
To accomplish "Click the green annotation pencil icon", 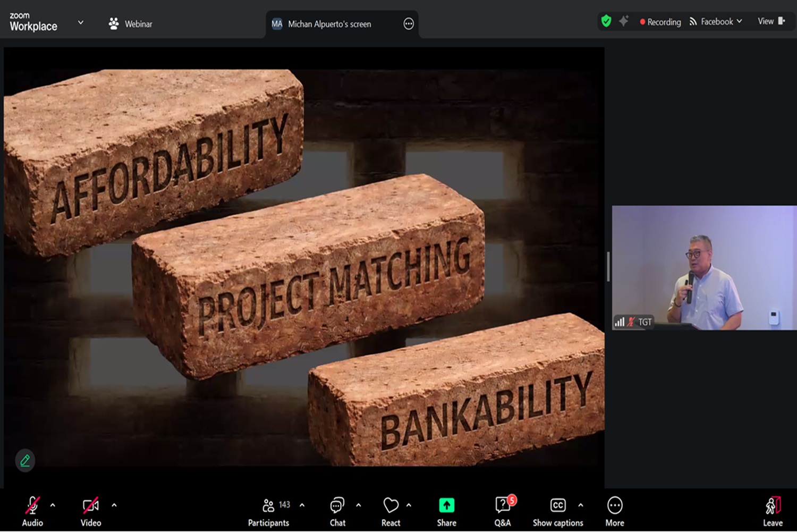I will click(25, 460).
